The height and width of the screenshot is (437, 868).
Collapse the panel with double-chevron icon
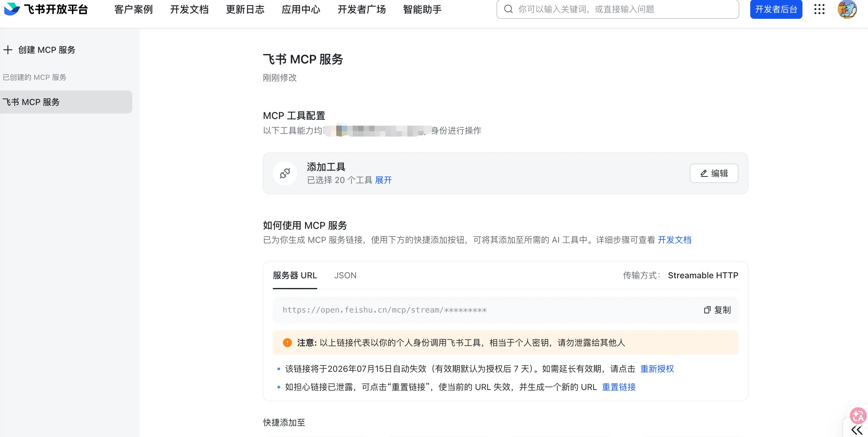tap(857, 430)
